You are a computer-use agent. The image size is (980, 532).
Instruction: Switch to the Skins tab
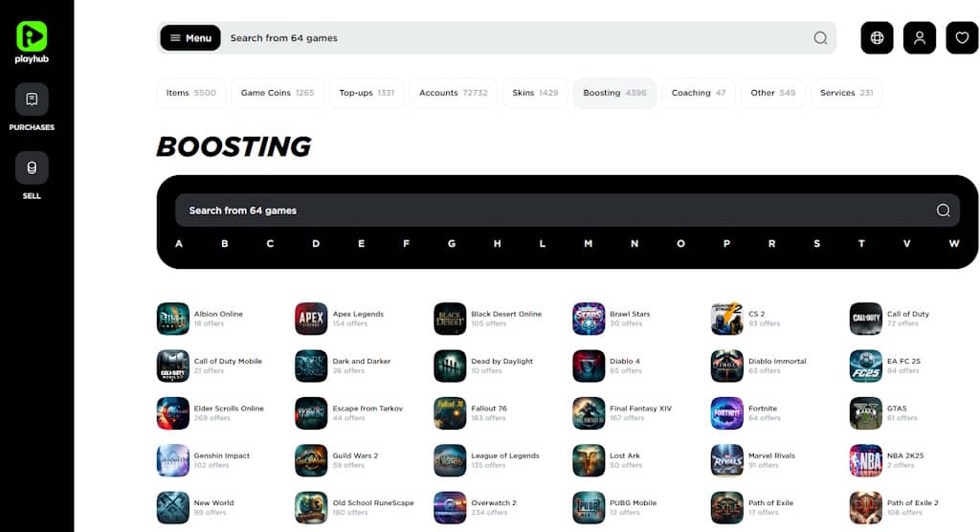tap(535, 93)
